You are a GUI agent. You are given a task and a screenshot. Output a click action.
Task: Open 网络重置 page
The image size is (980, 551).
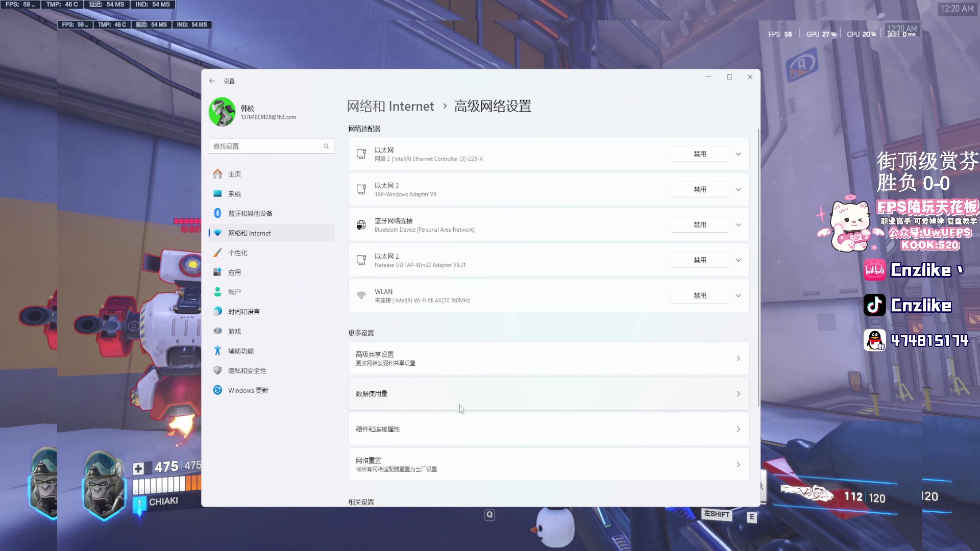click(x=549, y=465)
